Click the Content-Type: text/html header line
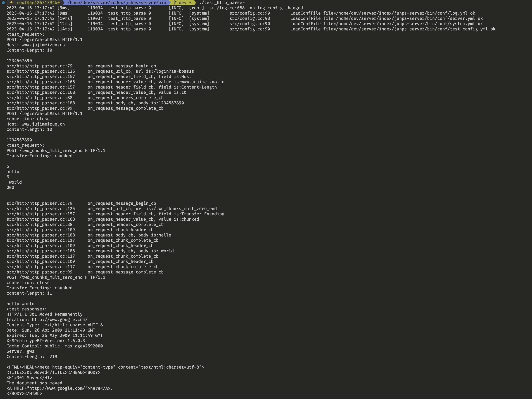 pyautogui.click(x=55, y=325)
